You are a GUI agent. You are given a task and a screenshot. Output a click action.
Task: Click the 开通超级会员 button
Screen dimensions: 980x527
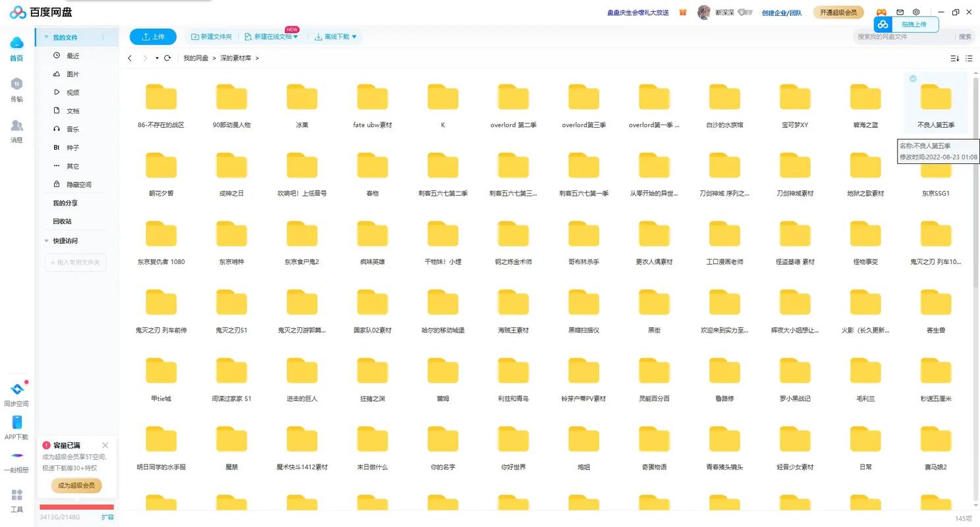click(x=838, y=12)
